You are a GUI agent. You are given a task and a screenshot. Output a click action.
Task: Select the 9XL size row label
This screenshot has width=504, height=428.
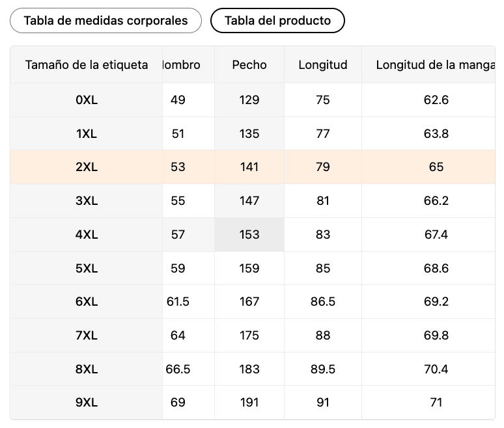coord(87,403)
